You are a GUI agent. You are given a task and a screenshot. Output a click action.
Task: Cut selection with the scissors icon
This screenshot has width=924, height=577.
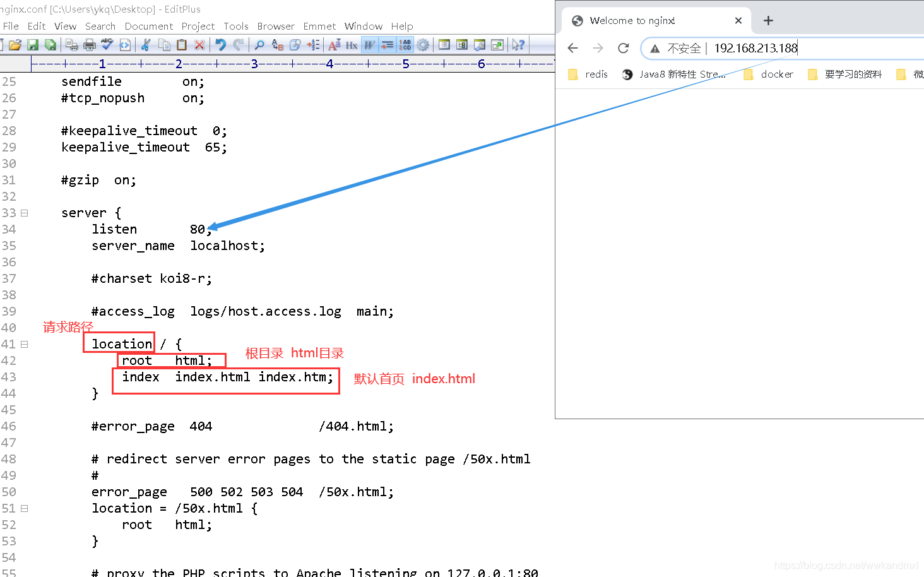click(146, 45)
